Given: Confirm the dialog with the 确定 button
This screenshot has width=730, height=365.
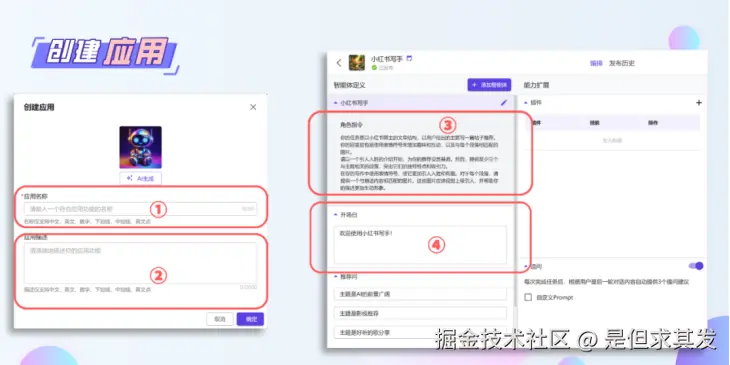Looking at the screenshot, I should tap(250, 319).
